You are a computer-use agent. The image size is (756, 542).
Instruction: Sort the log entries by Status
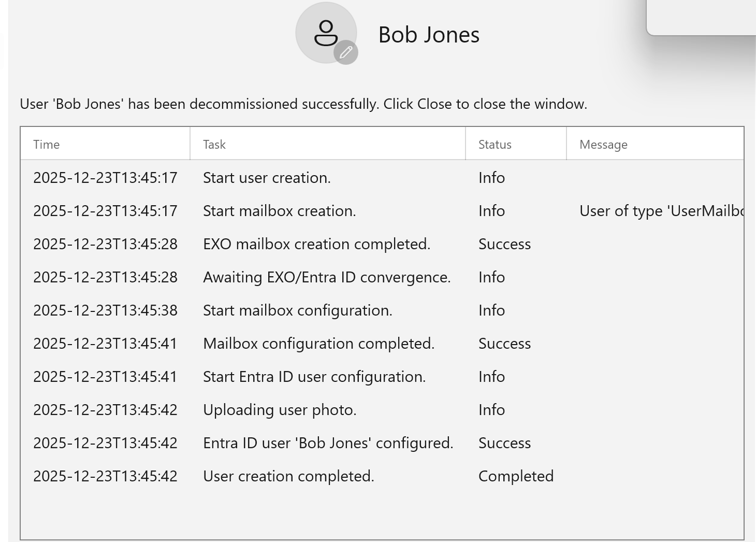(495, 144)
